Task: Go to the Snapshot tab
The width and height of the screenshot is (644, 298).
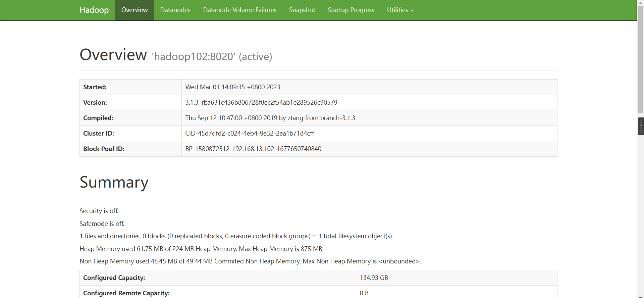Action: coord(302,10)
